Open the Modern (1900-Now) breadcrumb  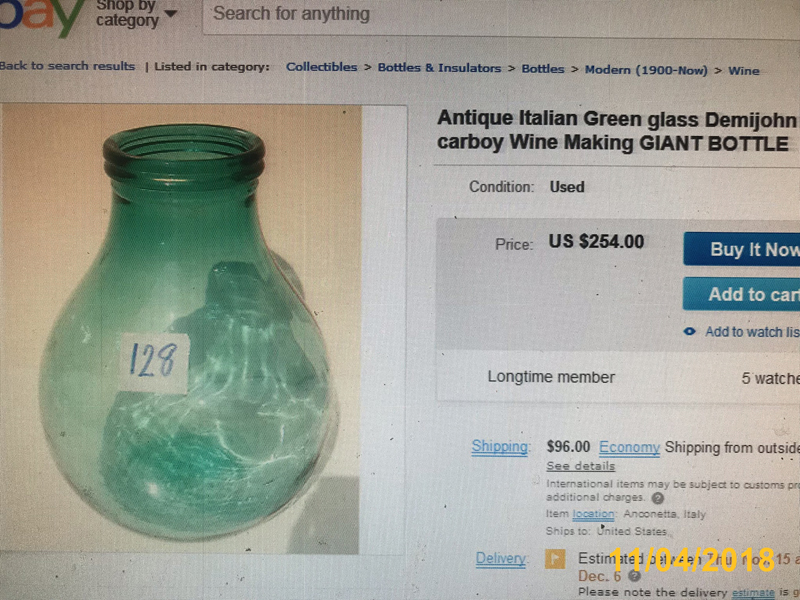pyautogui.click(x=646, y=70)
